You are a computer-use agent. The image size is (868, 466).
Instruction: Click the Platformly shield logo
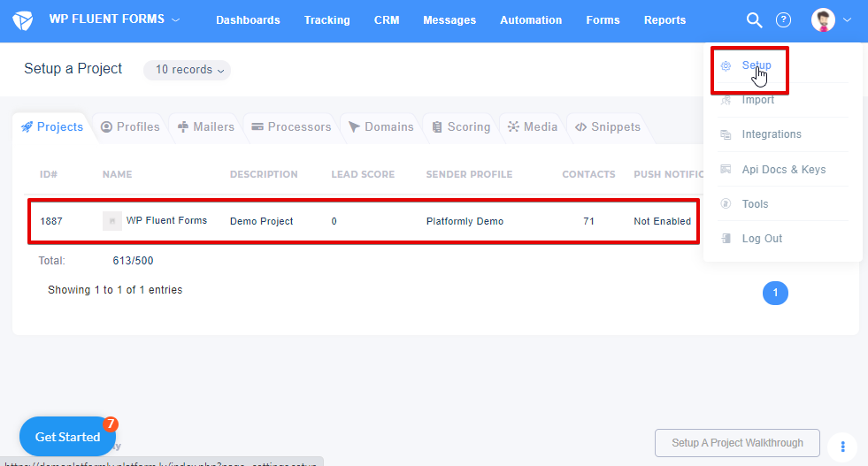(23, 20)
